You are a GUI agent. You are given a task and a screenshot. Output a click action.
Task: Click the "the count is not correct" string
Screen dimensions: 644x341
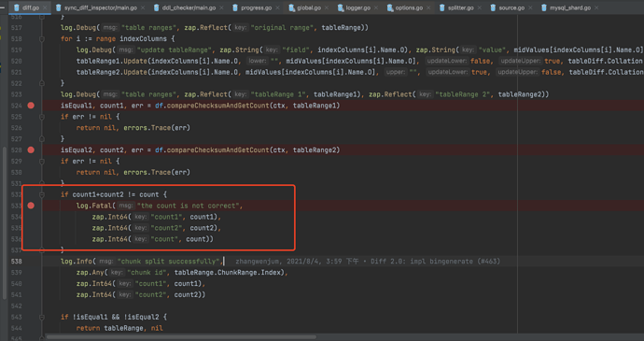coord(189,206)
